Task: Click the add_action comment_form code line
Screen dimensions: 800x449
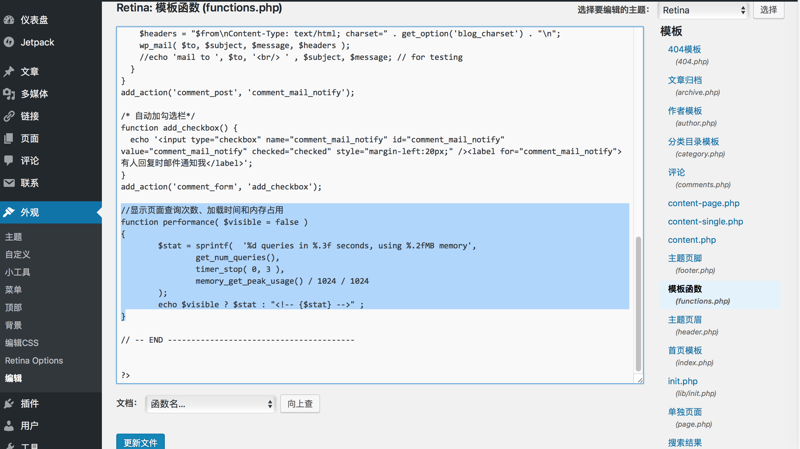Action: (x=221, y=187)
